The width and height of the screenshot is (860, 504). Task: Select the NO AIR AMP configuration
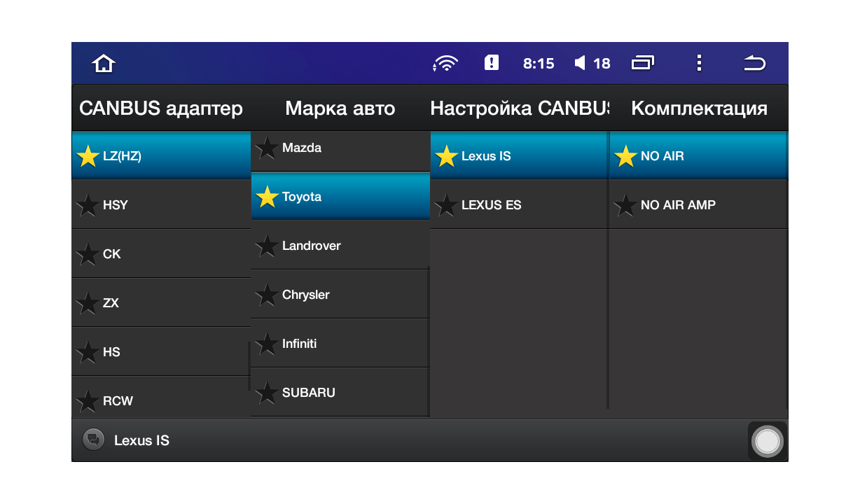699,204
